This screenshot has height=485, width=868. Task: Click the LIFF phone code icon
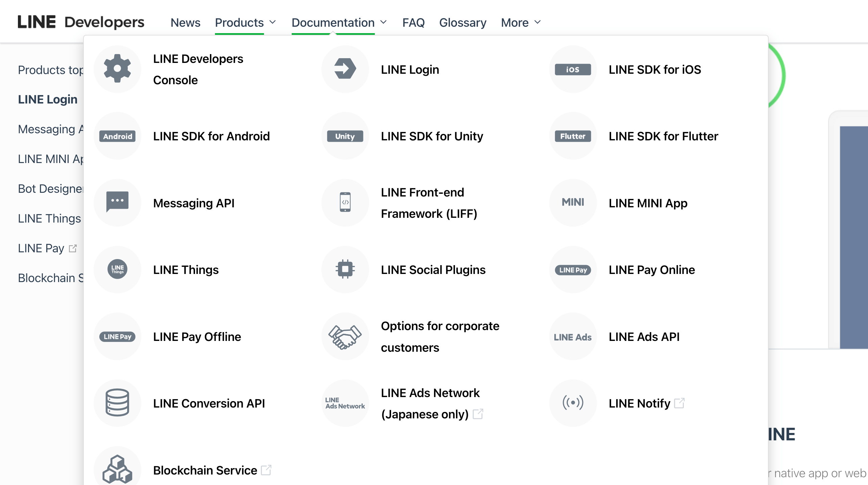point(345,202)
